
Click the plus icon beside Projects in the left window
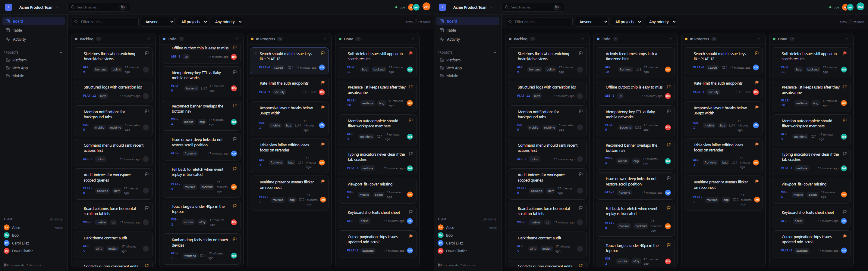click(61, 52)
